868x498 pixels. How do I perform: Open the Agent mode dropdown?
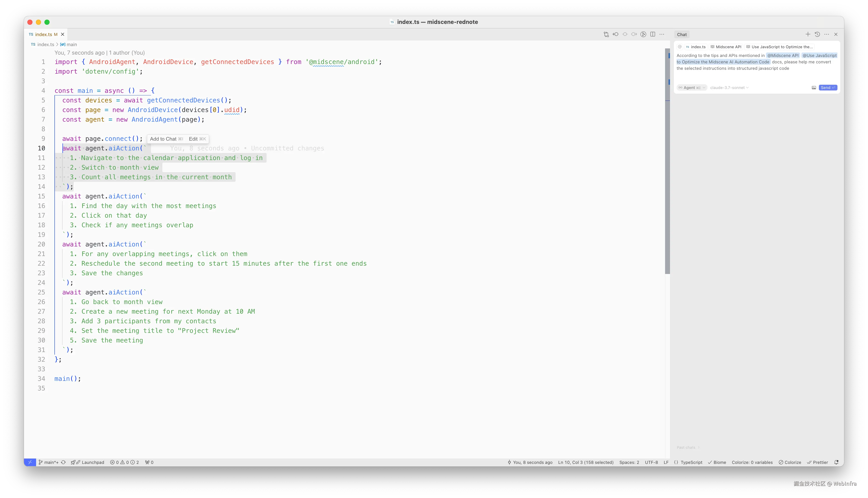coord(691,88)
